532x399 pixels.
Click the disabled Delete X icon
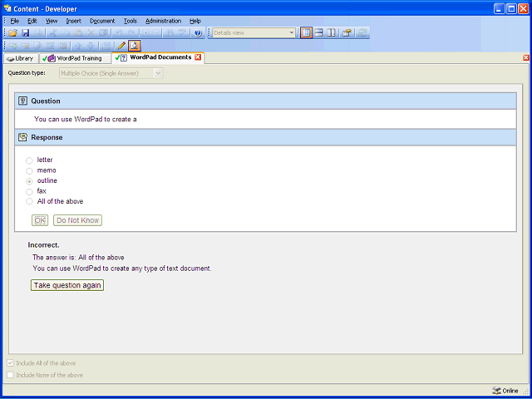pyautogui.click(x=91, y=33)
